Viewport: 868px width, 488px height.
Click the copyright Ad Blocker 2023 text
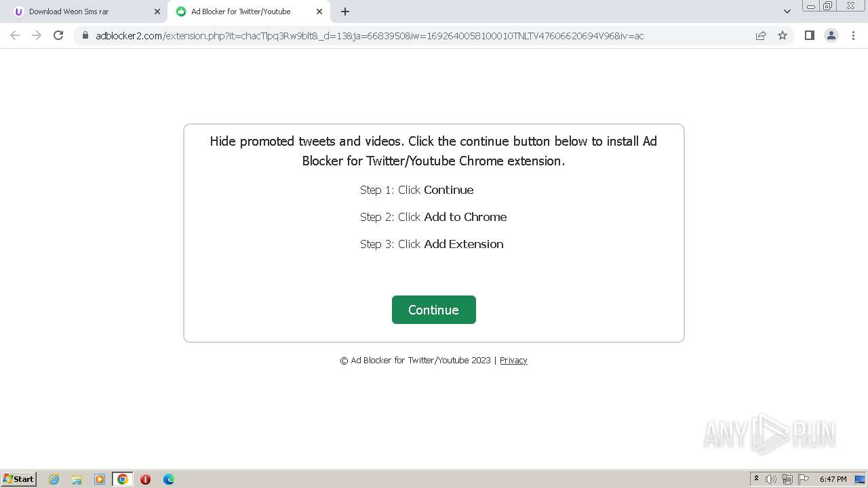[415, 360]
